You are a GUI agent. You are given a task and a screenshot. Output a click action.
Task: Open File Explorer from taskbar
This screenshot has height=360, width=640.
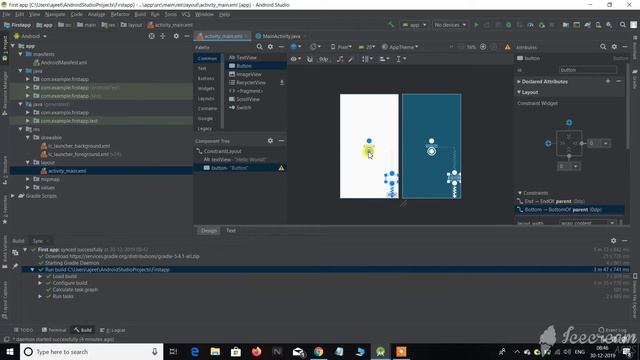(215, 351)
